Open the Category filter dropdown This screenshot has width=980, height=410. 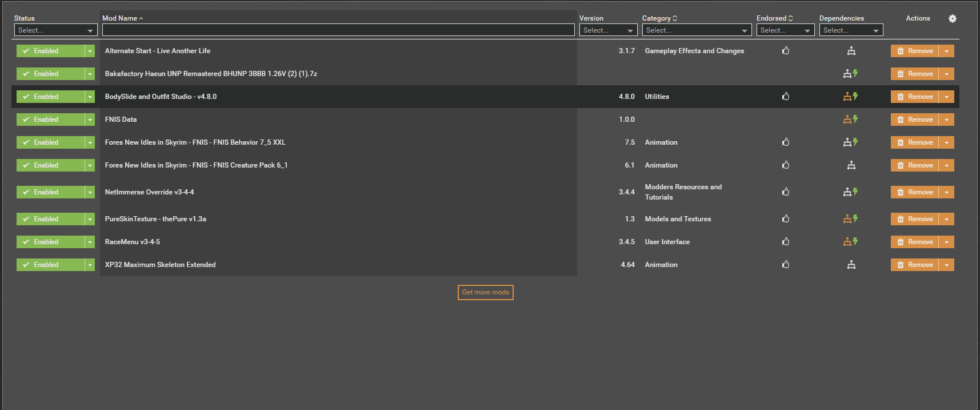click(696, 30)
